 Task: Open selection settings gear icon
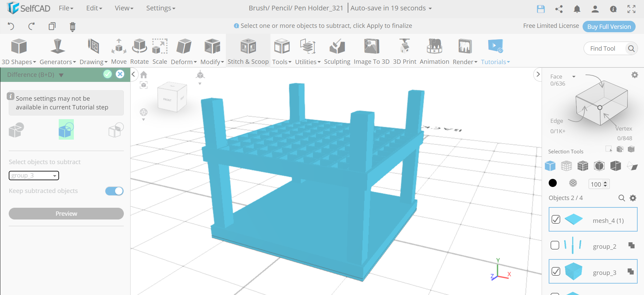click(x=635, y=75)
